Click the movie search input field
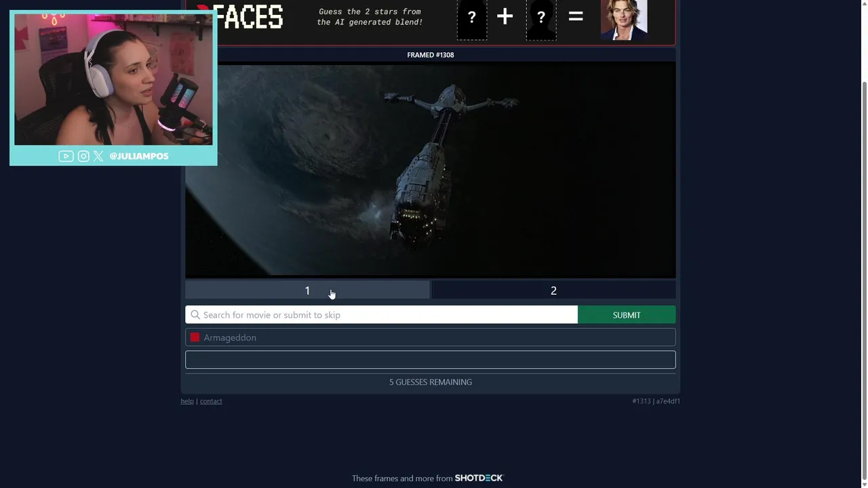 coord(381,314)
